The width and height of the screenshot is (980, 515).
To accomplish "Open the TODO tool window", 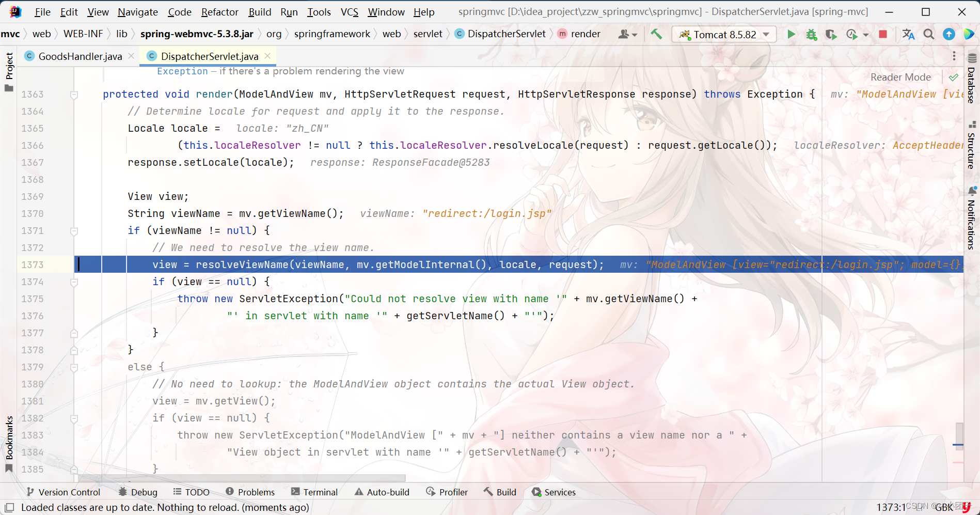I will coord(192,492).
